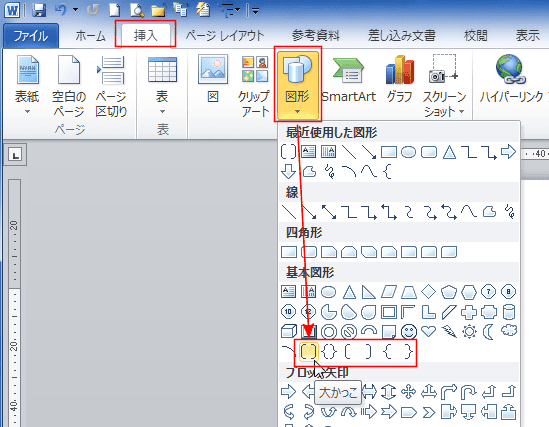Select the double brace shape
The width and height of the screenshot is (549, 427).
coord(329,351)
